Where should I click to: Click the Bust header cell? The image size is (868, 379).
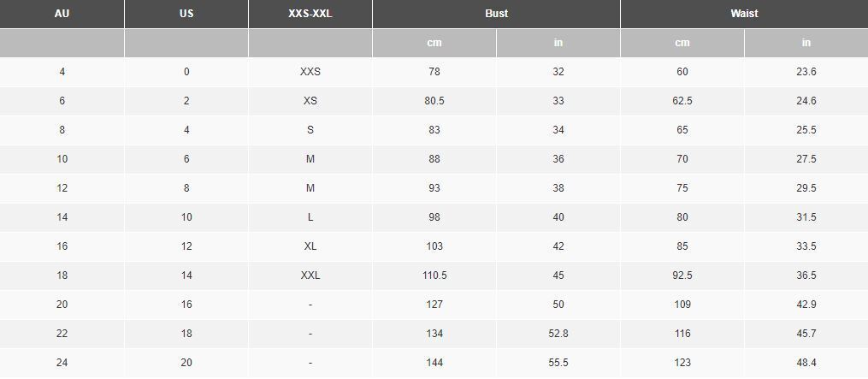[x=496, y=14]
